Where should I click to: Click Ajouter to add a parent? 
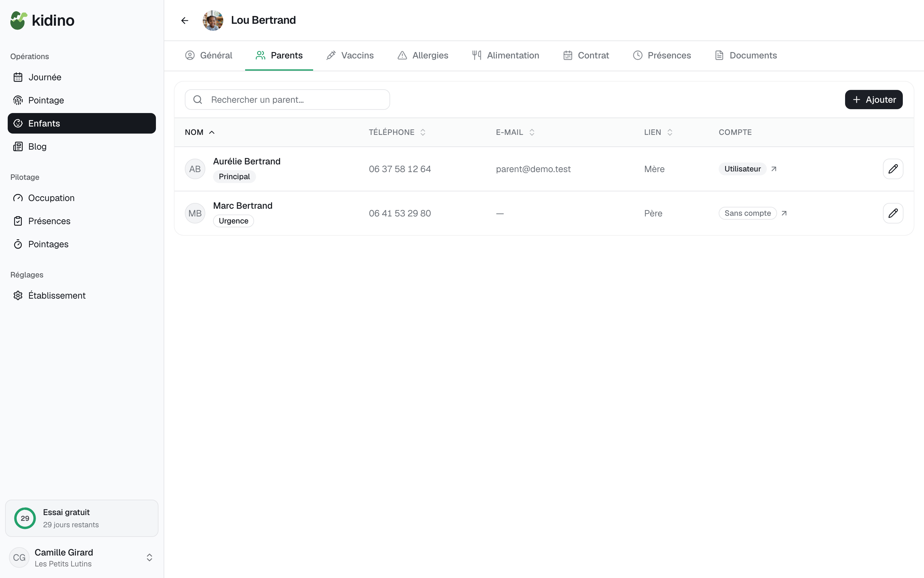coord(874,100)
